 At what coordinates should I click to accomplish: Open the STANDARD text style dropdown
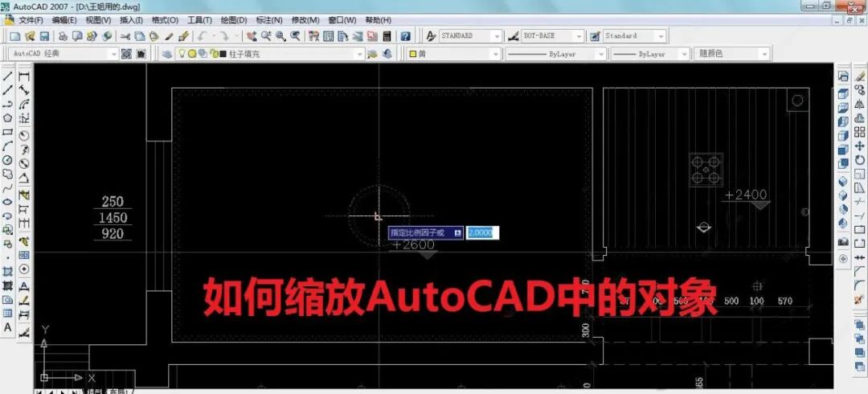[x=497, y=36]
